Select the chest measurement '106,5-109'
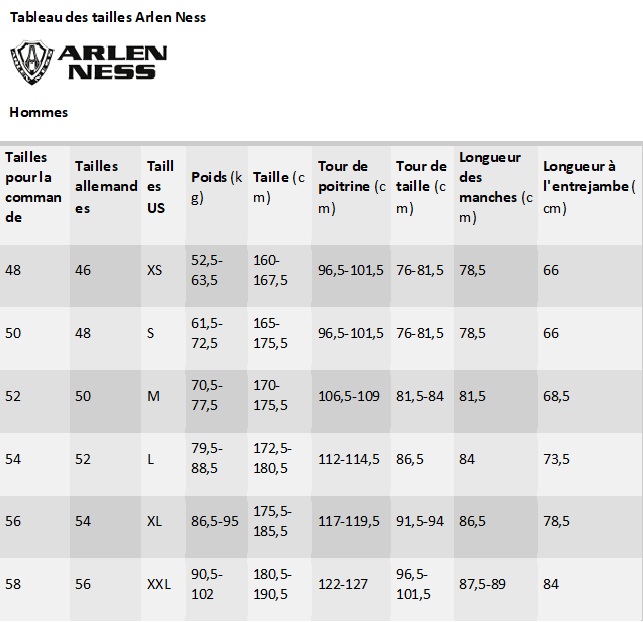 (x=349, y=396)
